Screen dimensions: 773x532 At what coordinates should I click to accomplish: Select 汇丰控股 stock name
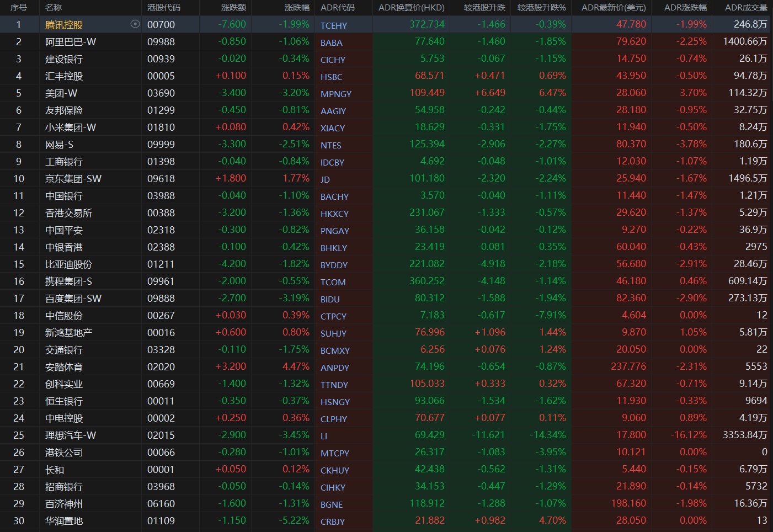[64, 76]
